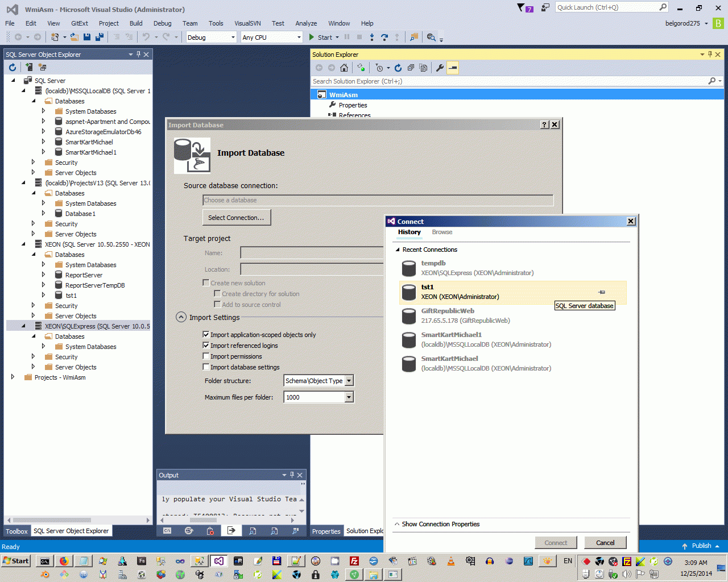Check the Create new solution checkbox
This screenshot has height=582, width=728.
click(206, 283)
